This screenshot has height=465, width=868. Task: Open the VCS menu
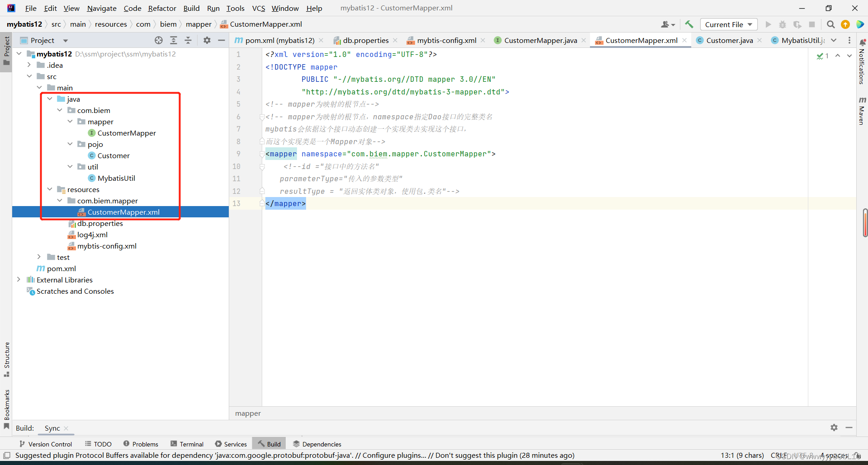point(258,8)
